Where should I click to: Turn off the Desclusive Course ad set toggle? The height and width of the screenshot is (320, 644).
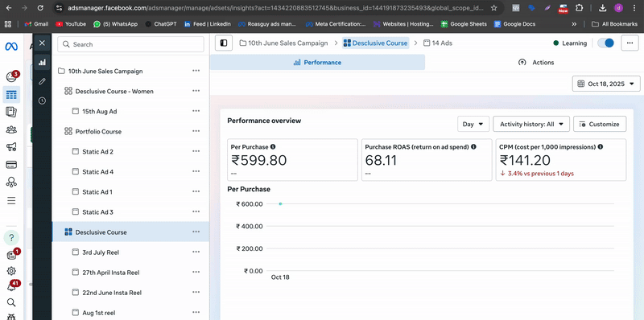(605, 43)
